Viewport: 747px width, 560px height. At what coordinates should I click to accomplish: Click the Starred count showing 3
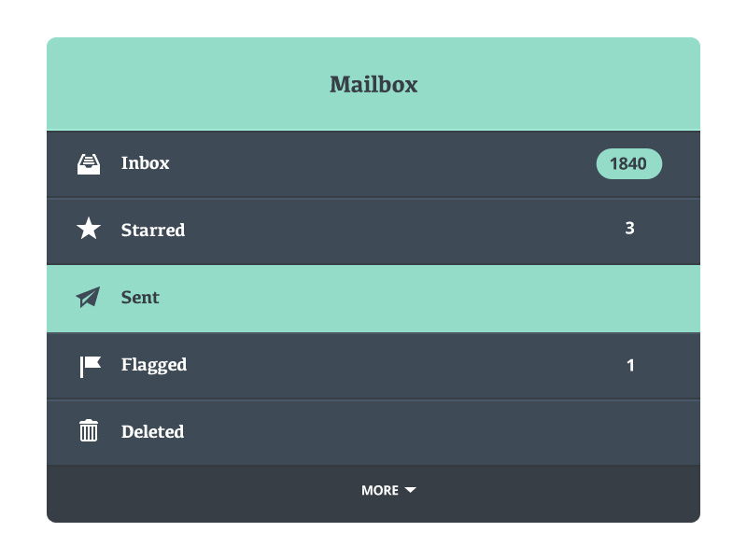tap(630, 230)
